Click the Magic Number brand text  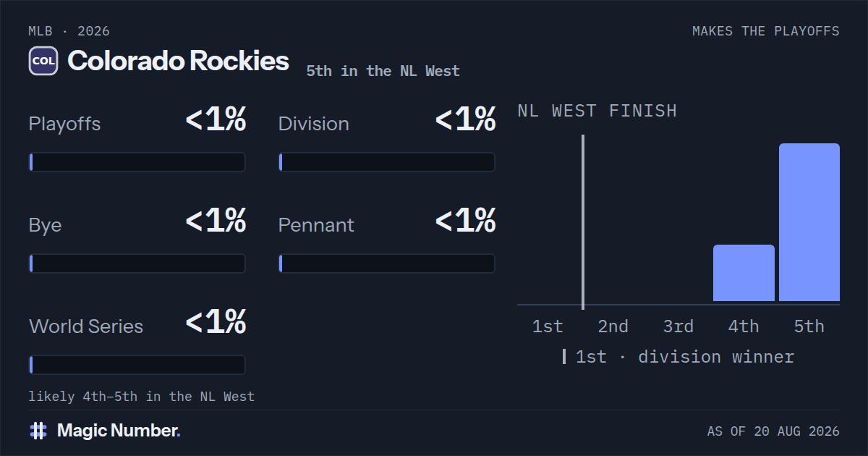tap(119, 431)
